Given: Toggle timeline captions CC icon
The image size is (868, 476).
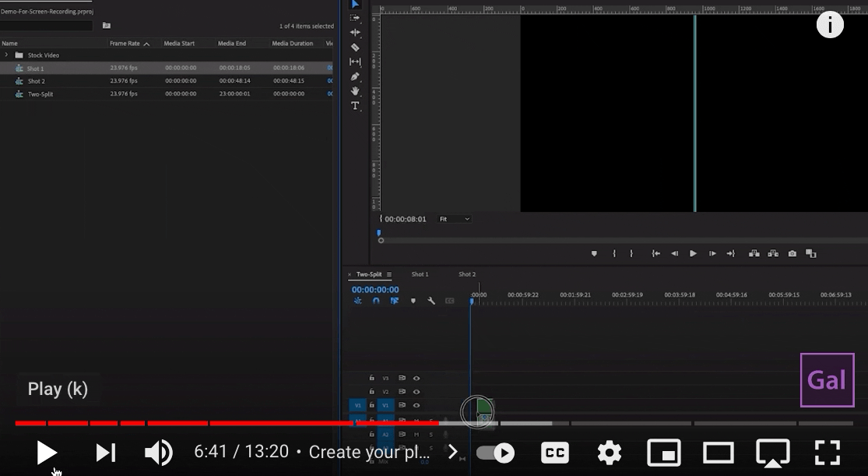Looking at the screenshot, I should [x=449, y=301].
